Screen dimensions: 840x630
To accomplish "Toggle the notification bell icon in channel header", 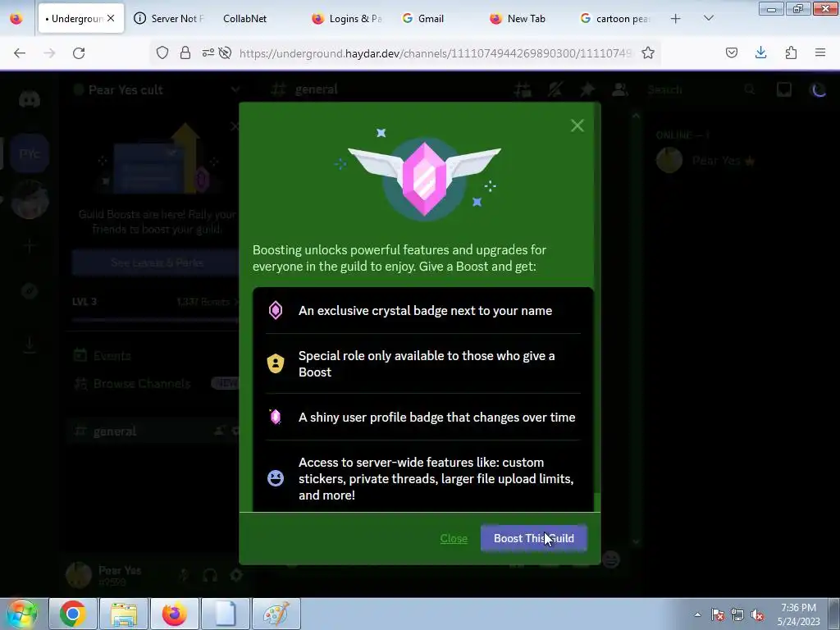I will [x=555, y=90].
